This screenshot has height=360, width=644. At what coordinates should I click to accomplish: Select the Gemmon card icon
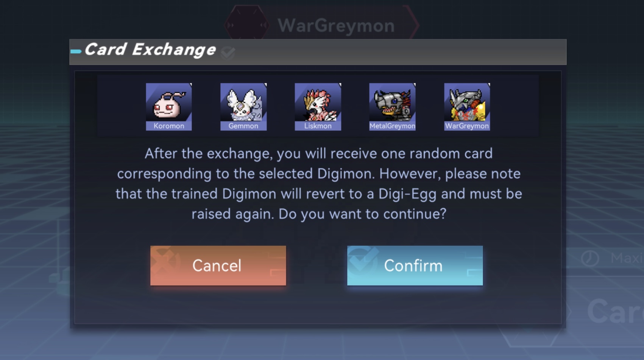tap(243, 107)
